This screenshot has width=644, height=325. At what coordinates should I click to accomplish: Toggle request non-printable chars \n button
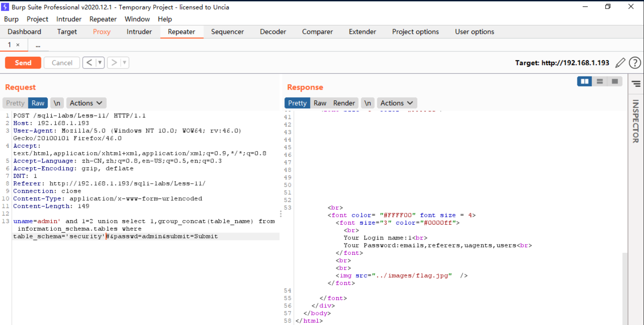click(x=57, y=103)
